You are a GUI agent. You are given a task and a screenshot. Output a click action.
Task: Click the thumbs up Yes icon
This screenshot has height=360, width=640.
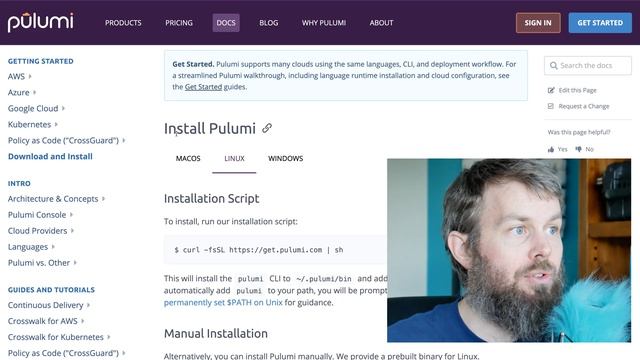tap(551, 149)
